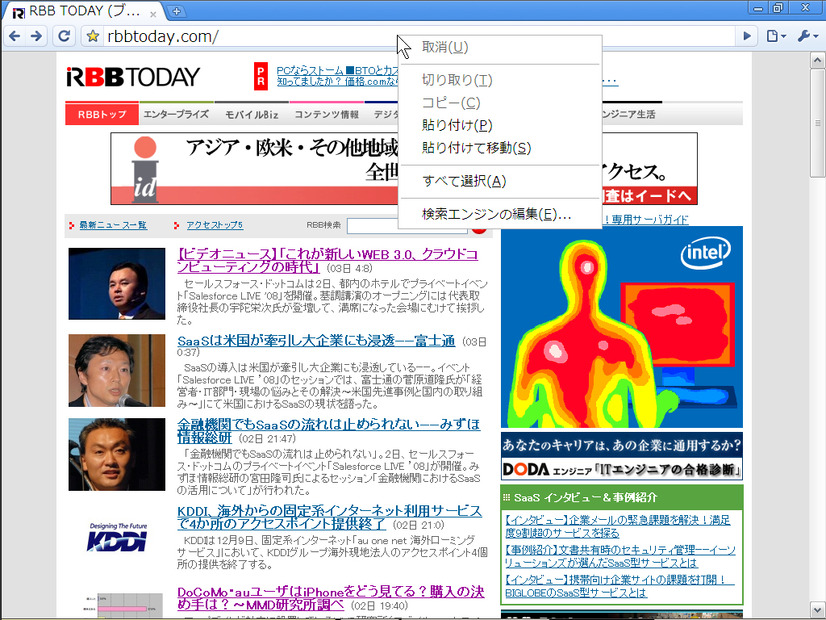826x620 pixels.
Task: Reload the page with the refresh icon
Action: [x=64, y=36]
